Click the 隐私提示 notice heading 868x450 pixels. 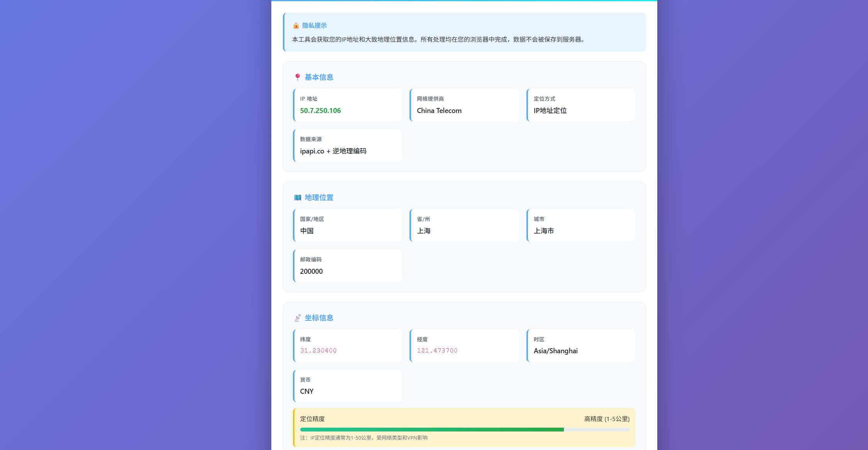[x=314, y=25]
